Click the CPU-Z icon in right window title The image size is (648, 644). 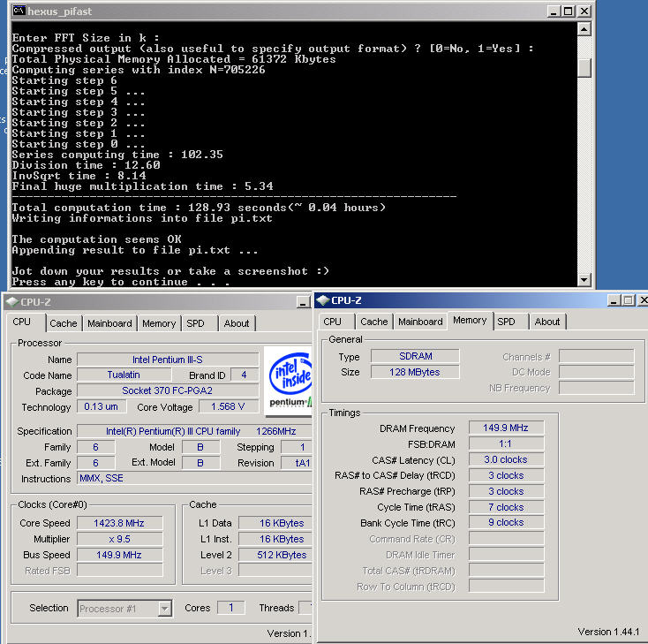click(x=323, y=300)
